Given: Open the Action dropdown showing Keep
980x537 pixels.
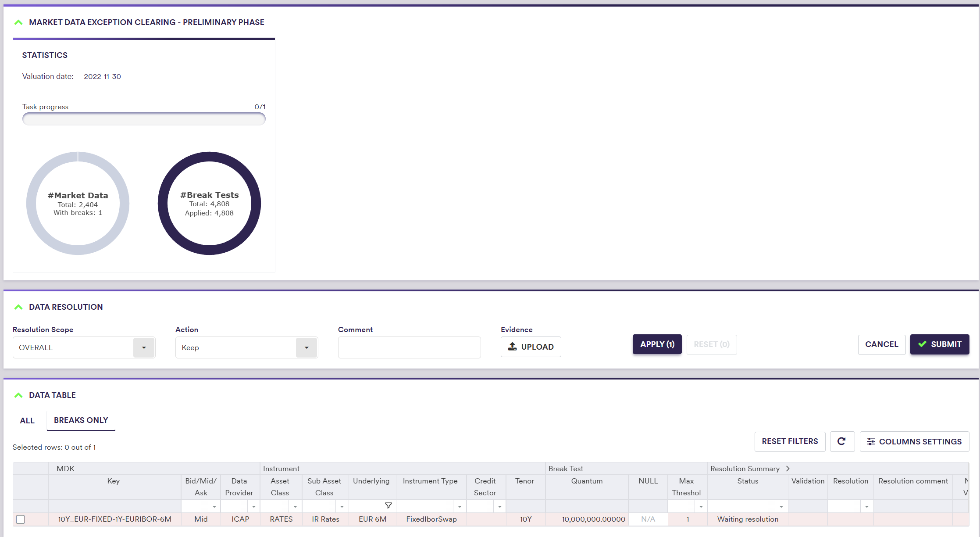Looking at the screenshot, I should click(306, 347).
